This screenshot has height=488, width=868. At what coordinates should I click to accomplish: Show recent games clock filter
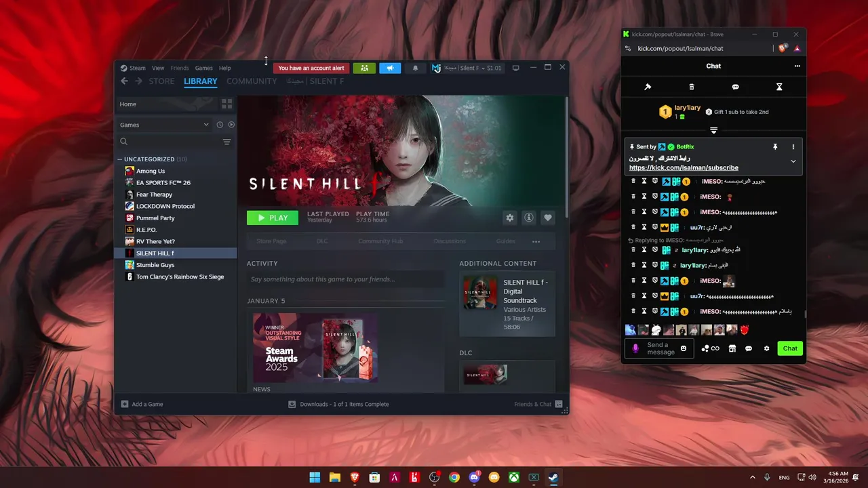point(220,125)
